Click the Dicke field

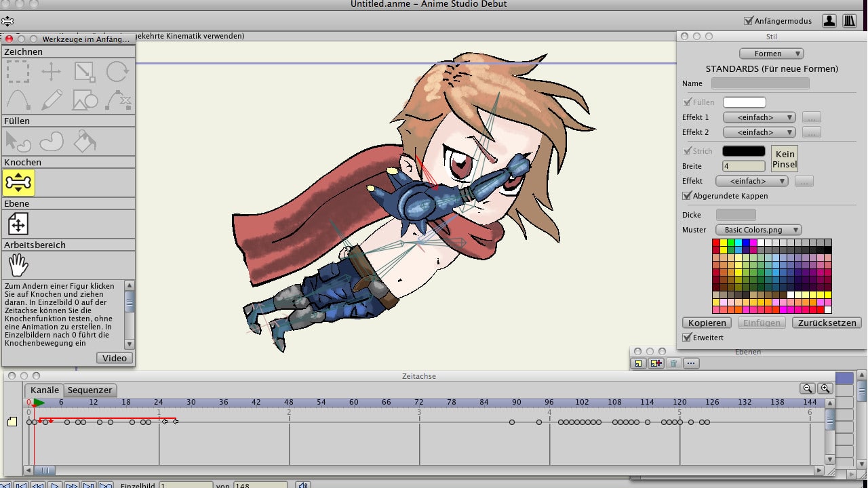[736, 215]
